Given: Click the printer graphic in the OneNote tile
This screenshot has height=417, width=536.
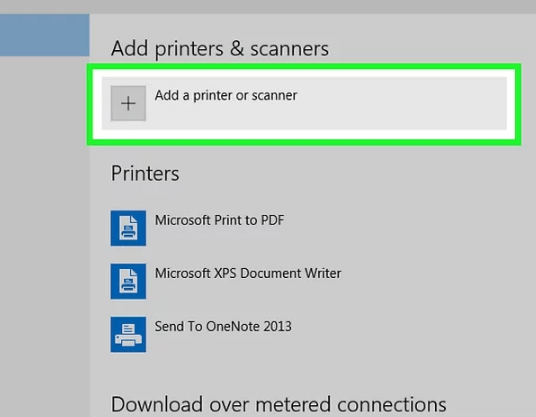Looking at the screenshot, I should (x=128, y=335).
